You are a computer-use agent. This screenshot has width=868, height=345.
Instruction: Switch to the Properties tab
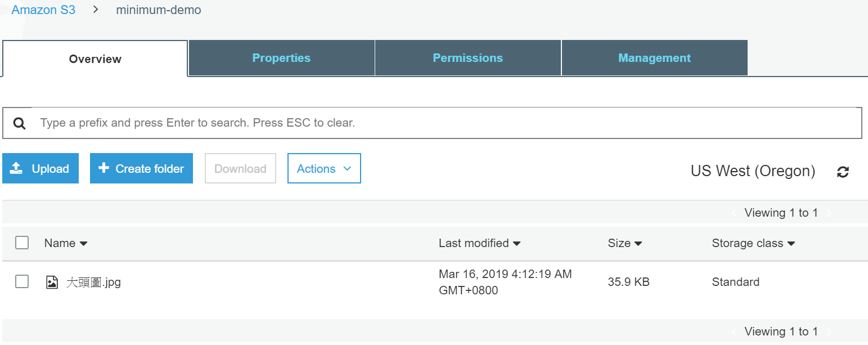(281, 58)
